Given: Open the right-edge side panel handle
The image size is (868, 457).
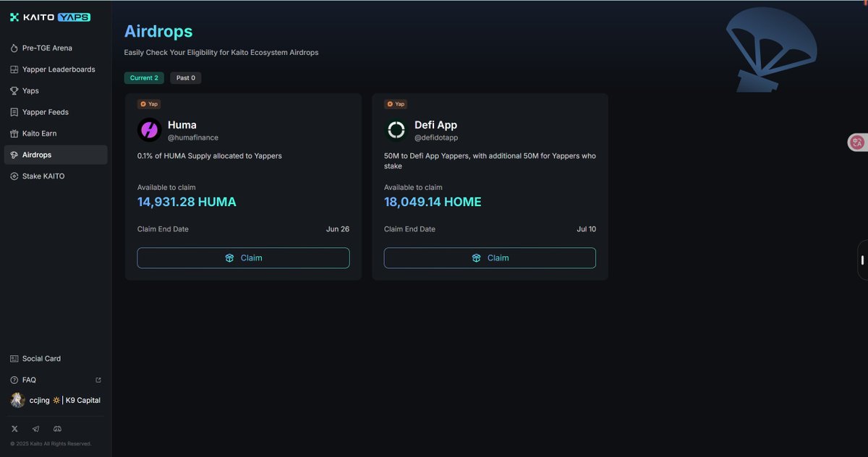Looking at the screenshot, I should click(x=862, y=260).
